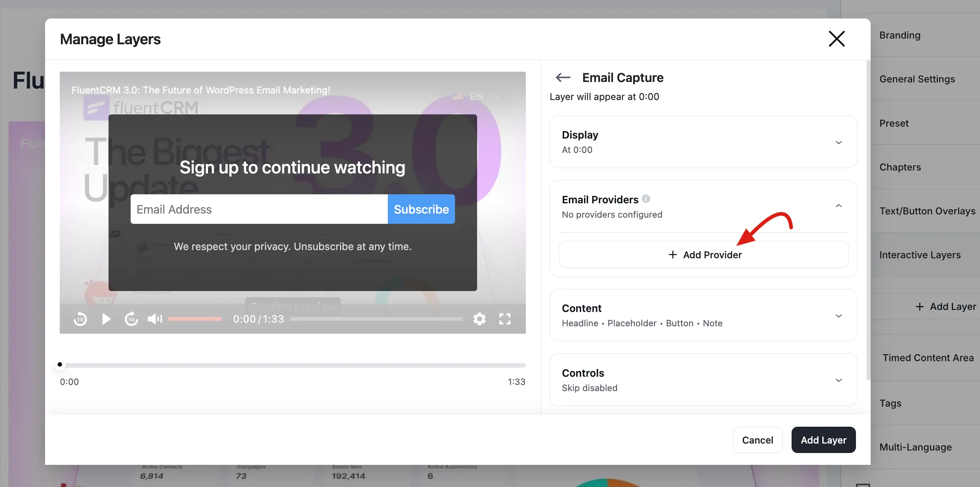
Task: Click the 1:33 end time label
Action: point(516,382)
